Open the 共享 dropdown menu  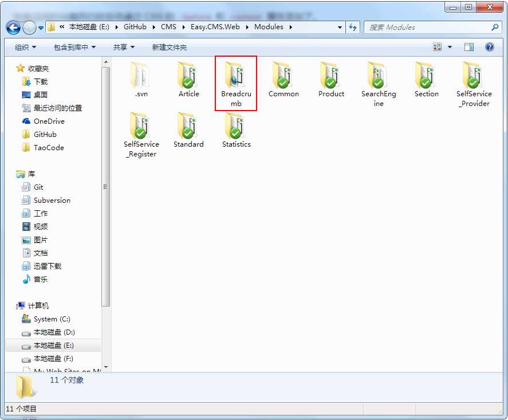(124, 48)
